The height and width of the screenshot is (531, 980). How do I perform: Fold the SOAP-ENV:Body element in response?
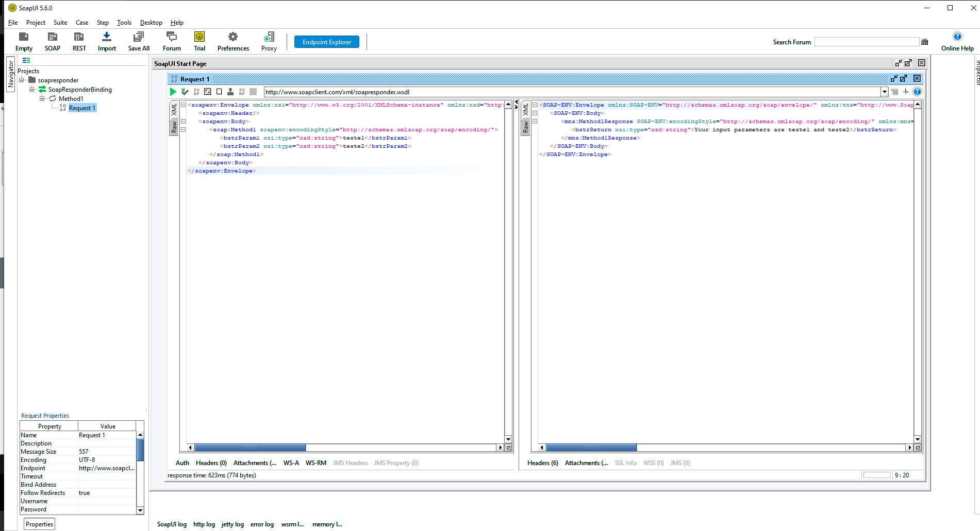[x=535, y=113]
